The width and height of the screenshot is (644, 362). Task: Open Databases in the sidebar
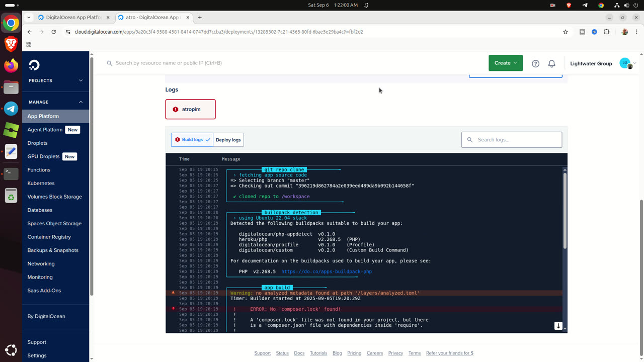pyautogui.click(x=40, y=210)
